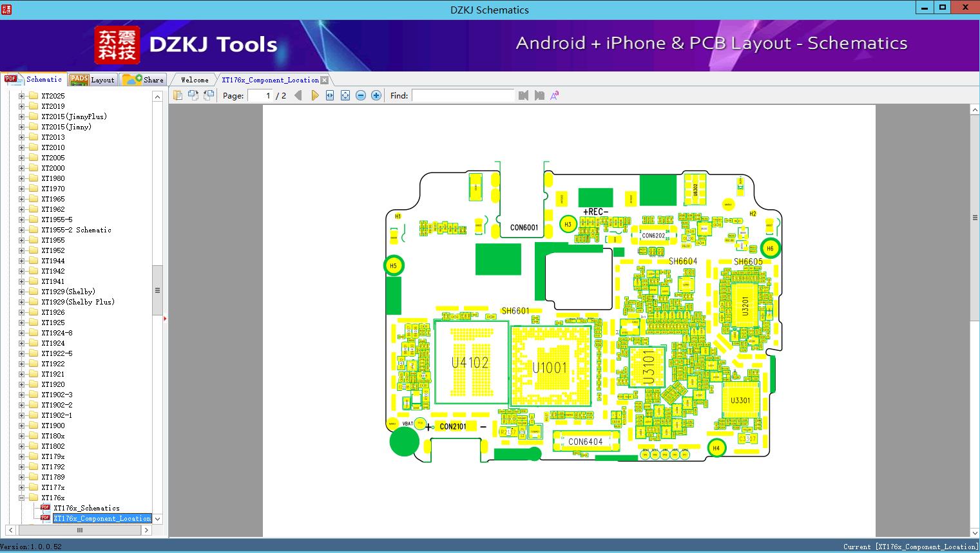Switch to the Schematic tab
The width and height of the screenshot is (980, 553).
click(x=34, y=79)
